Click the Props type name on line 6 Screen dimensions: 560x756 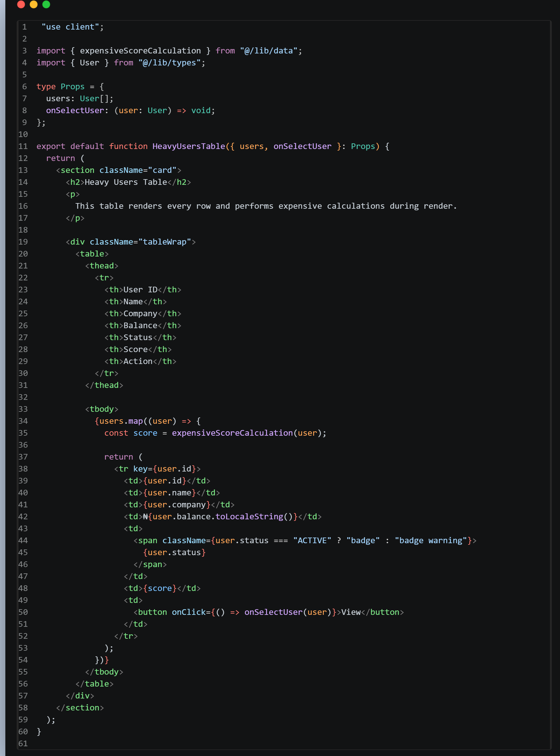coord(73,87)
